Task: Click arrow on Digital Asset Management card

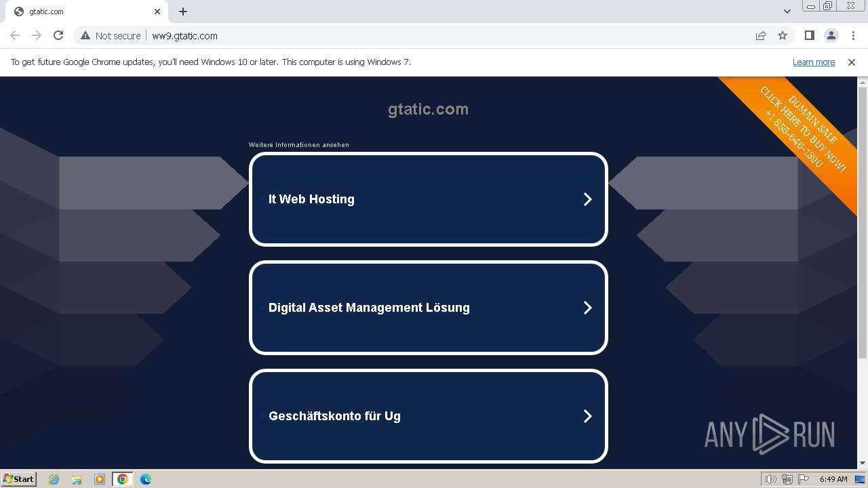Action: point(588,308)
